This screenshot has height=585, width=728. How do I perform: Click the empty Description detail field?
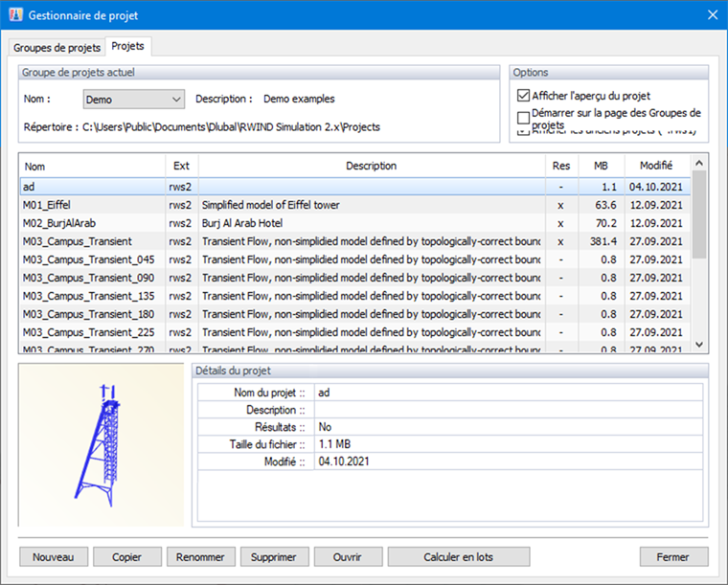(509, 410)
